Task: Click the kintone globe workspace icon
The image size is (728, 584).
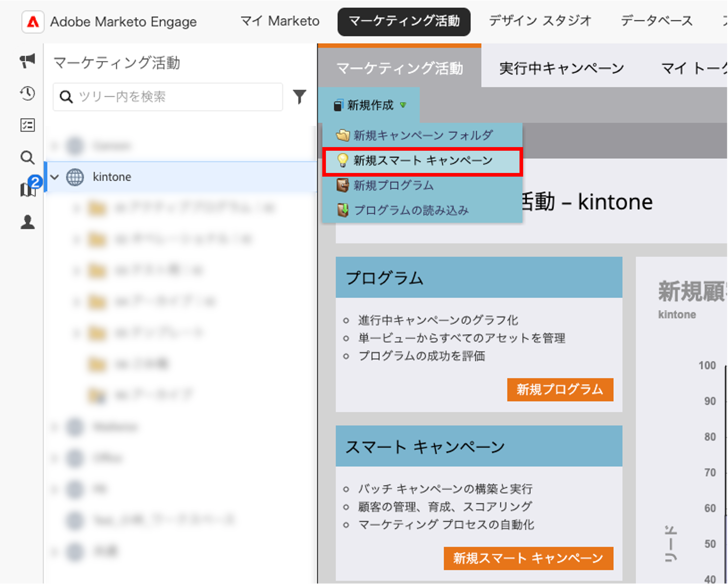Action: [75, 177]
